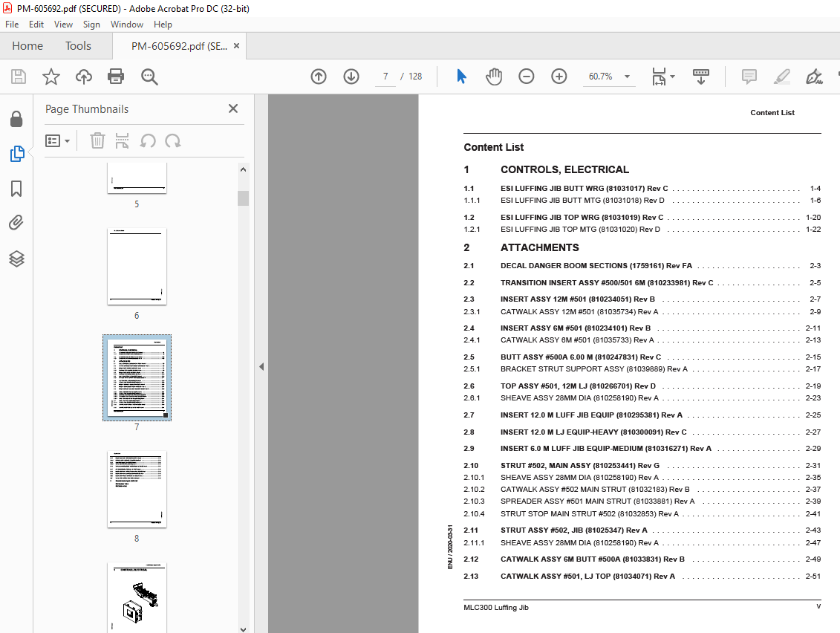Switch to the Home tab
840x633 pixels.
(x=27, y=46)
